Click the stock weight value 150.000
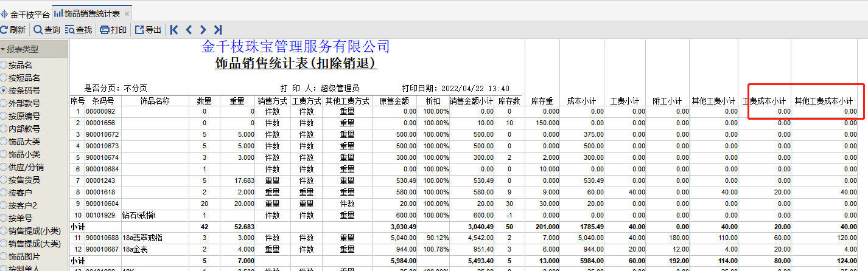The height and width of the screenshot is (271, 868). click(547, 123)
